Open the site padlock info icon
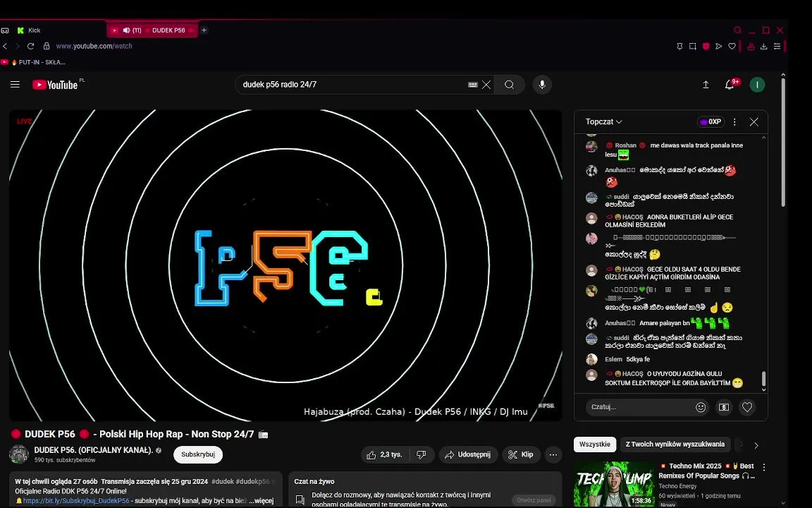The height and width of the screenshot is (508, 812). point(47,46)
